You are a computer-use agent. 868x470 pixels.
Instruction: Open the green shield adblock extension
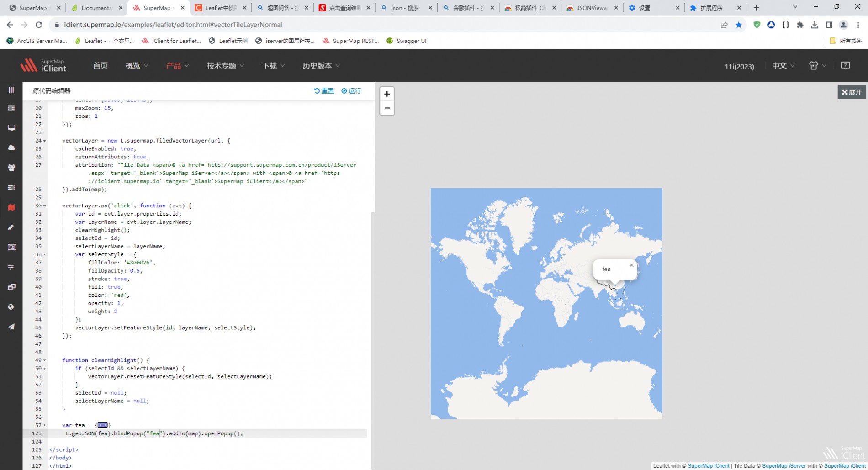click(757, 25)
